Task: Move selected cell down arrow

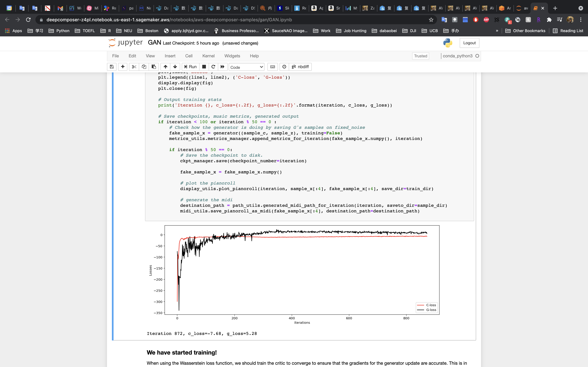Action: point(175,67)
